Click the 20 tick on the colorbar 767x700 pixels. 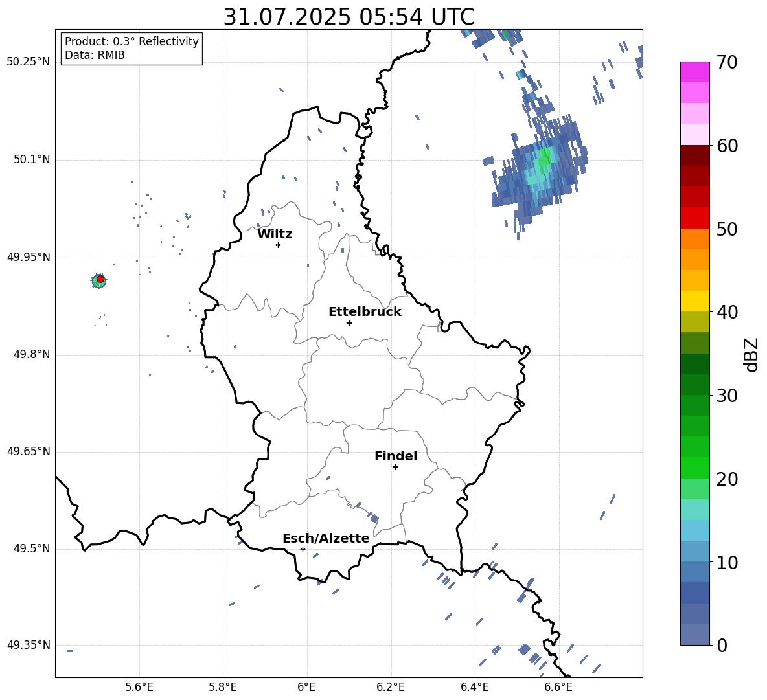click(727, 479)
